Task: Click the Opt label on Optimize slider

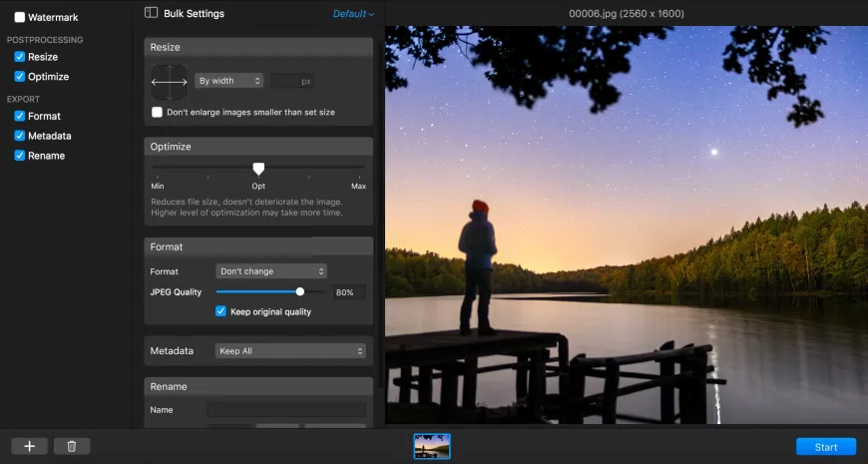Action: (258, 186)
